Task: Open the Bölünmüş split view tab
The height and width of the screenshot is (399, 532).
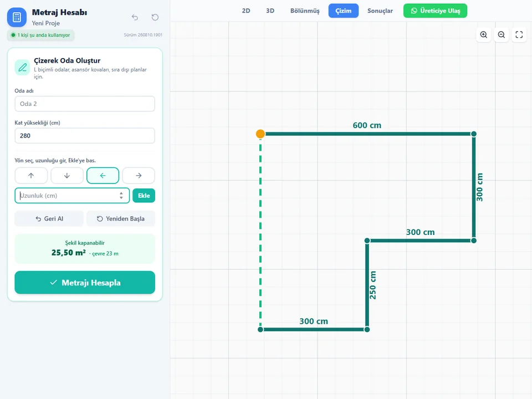Action: point(305,11)
